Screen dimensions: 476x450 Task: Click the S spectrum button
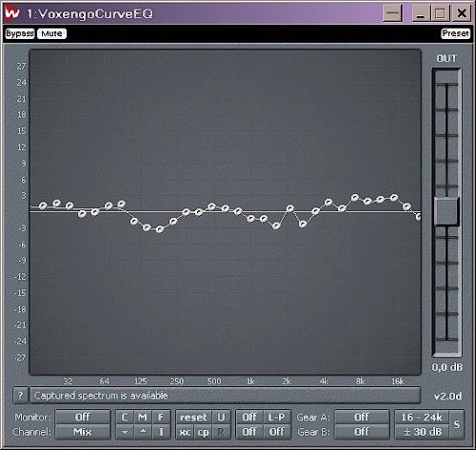tap(457, 424)
